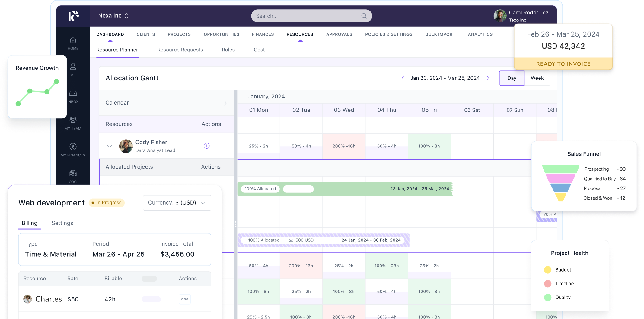Screen dimensions: 644x319
Task: Open the Approvals menu tab
Action: tap(339, 34)
